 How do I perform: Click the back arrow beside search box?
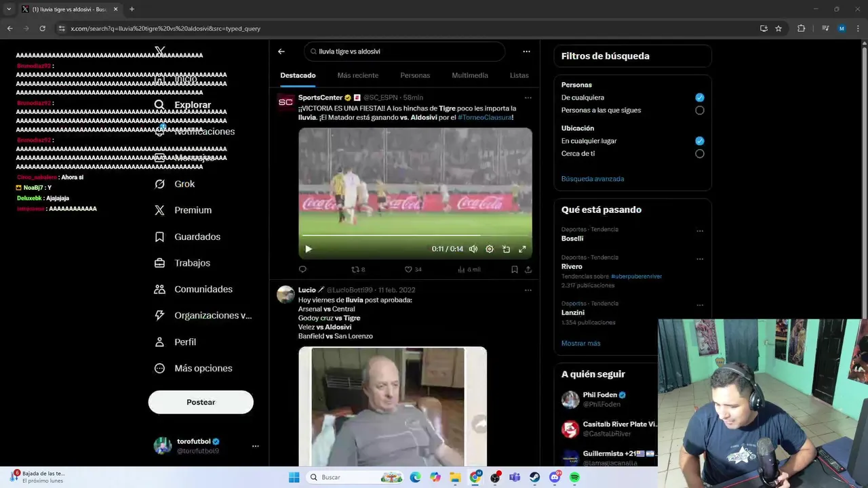[x=281, y=52]
